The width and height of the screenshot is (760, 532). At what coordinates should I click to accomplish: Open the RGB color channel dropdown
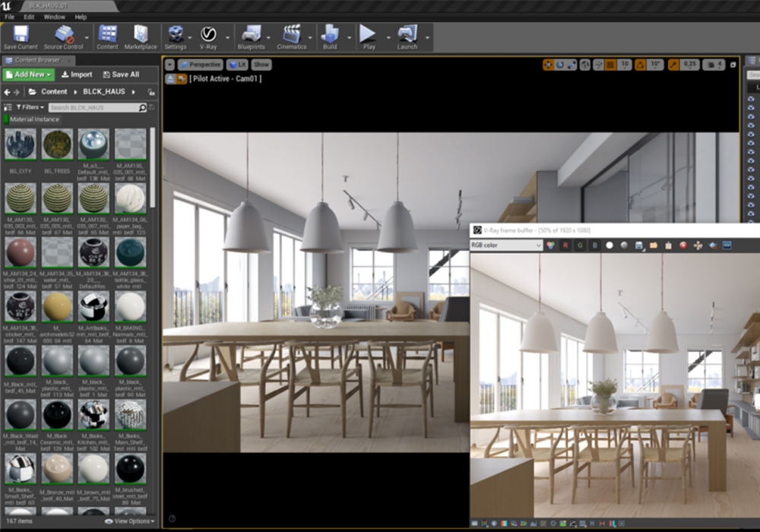[506, 245]
